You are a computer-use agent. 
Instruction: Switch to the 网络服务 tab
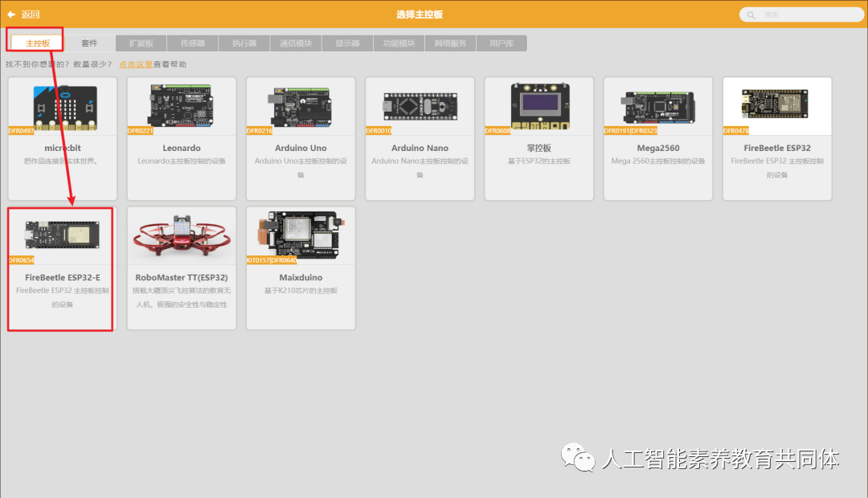[x=450, y=43]
